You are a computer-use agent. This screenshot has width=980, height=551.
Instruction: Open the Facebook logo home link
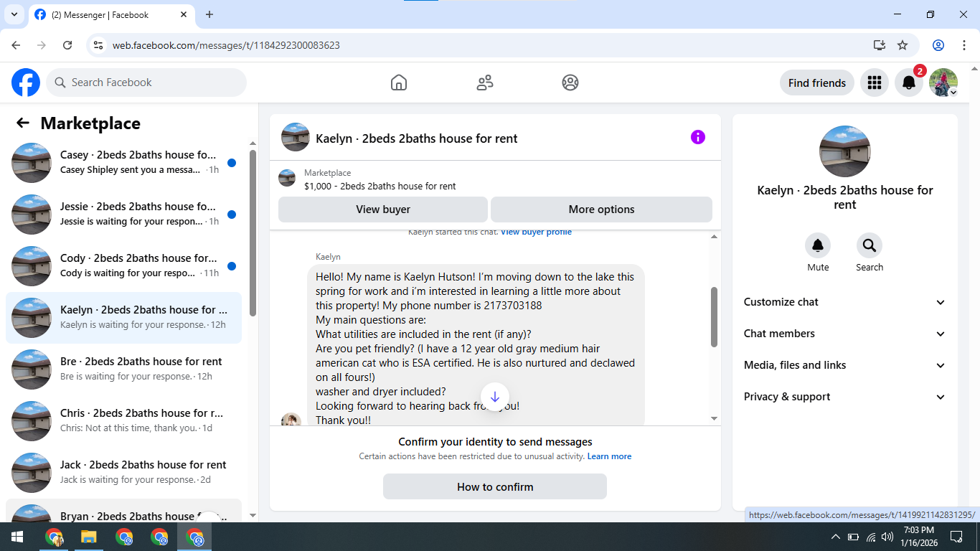coord(26,83)
